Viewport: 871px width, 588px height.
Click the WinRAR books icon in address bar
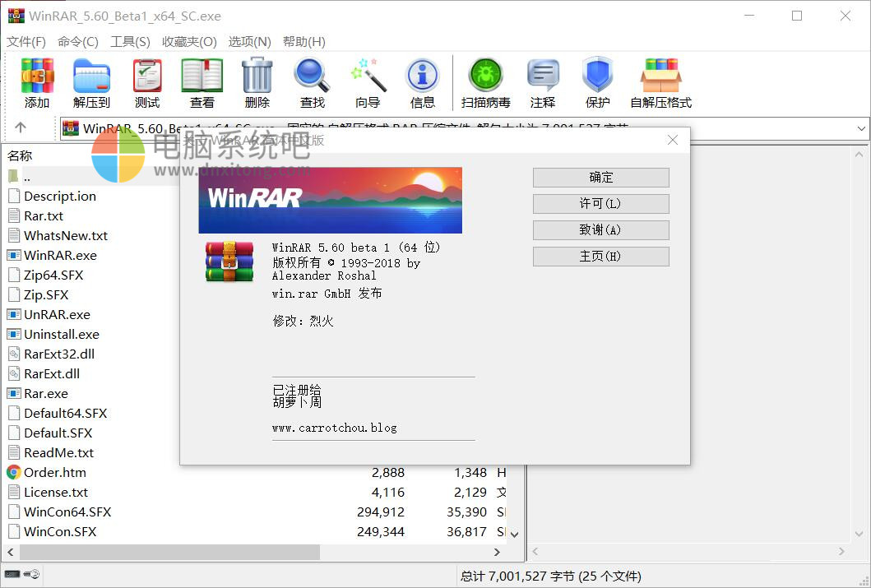click(71, 129)
